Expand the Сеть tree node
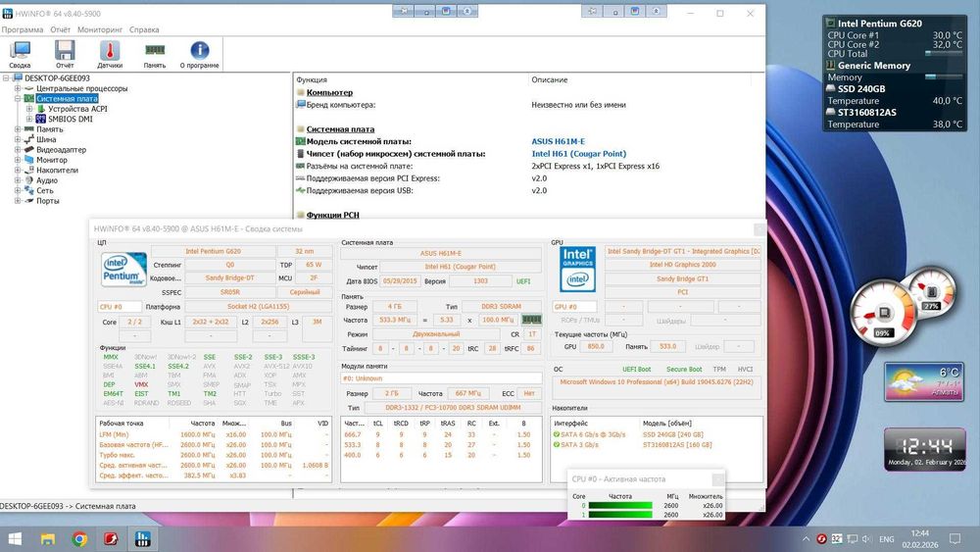Screen dimensions: 980x552 pos(18,190)
